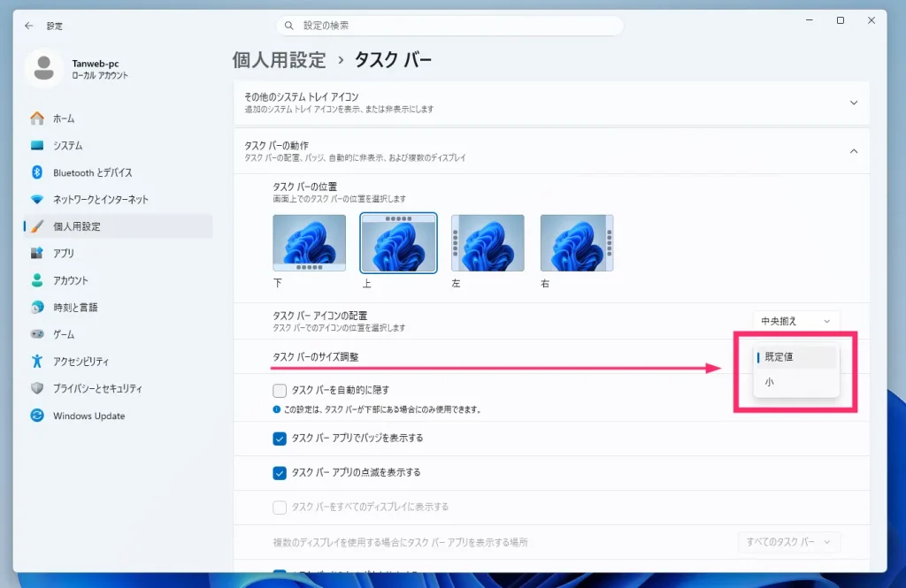Select taskbar position 上 thumbnail

point(399,243)
